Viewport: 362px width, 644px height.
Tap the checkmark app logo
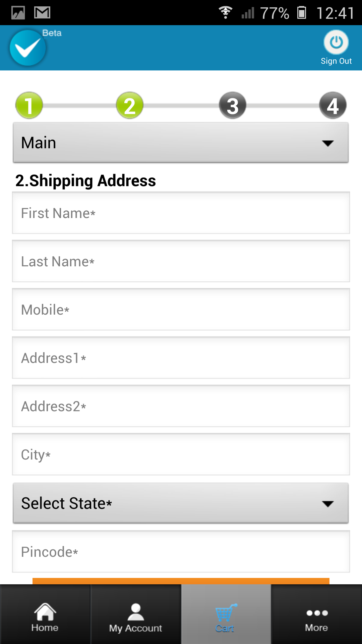pos(28,48)
